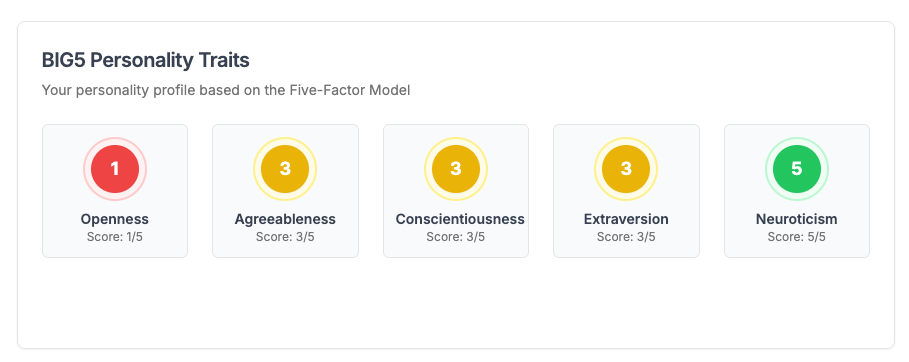The height and width of the screenshot is (362, 909).
Task: Click the Agreeableness Score: 3/5 text
Action: click(285, 237)
